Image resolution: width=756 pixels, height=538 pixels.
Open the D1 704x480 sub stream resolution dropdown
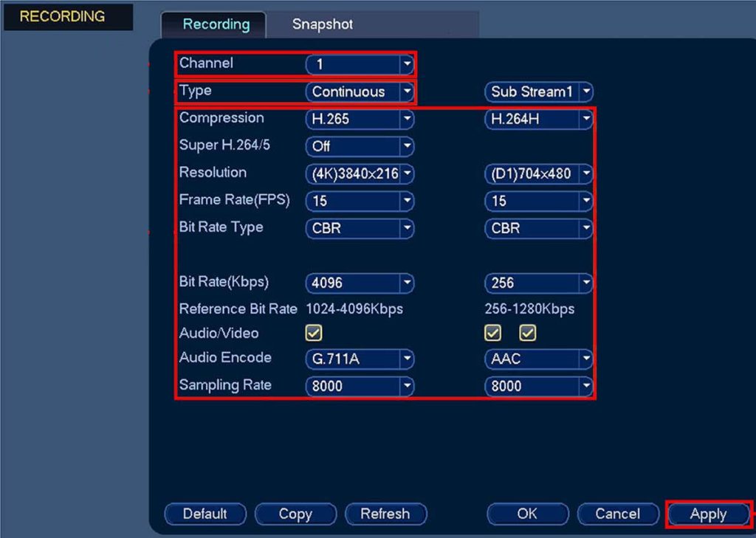(539, 174)
